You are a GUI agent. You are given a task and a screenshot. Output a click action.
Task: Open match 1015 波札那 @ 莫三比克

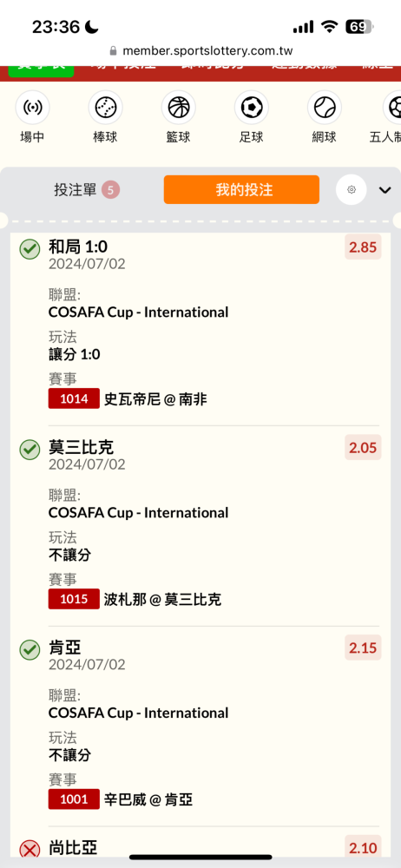tap(135, 599)
